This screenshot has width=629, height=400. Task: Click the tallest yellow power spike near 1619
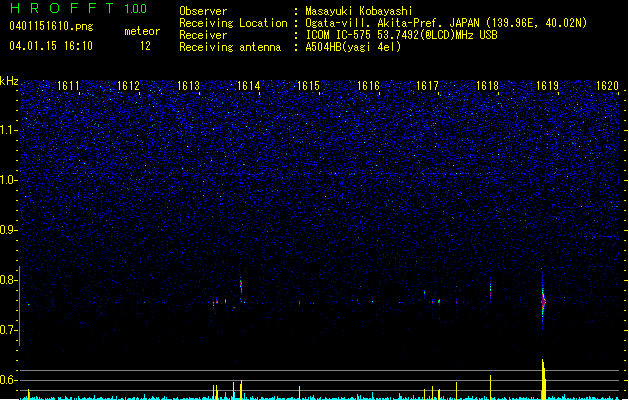[543, 379]
